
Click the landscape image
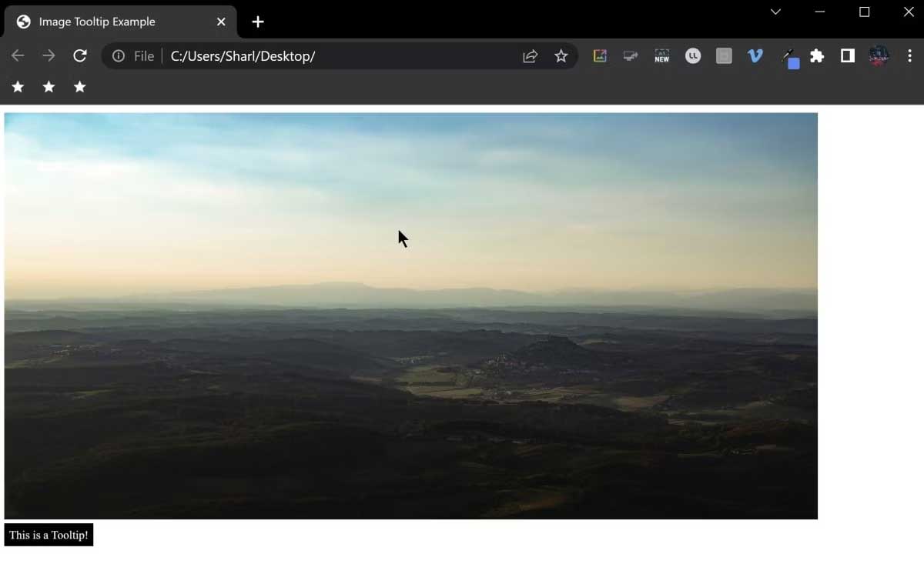(410, 315)
